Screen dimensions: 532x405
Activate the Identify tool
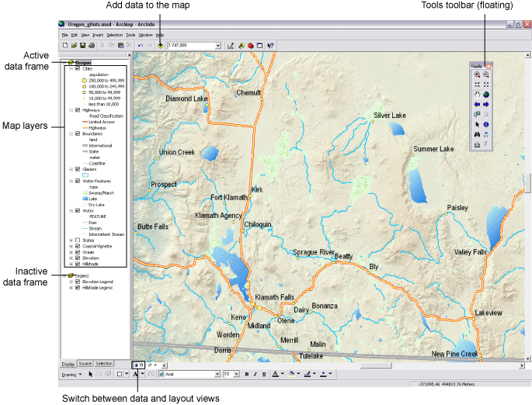486,123
